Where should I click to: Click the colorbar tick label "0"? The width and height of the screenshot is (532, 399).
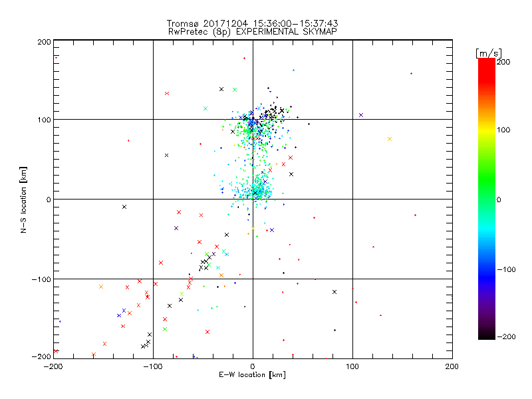(499, 199)
